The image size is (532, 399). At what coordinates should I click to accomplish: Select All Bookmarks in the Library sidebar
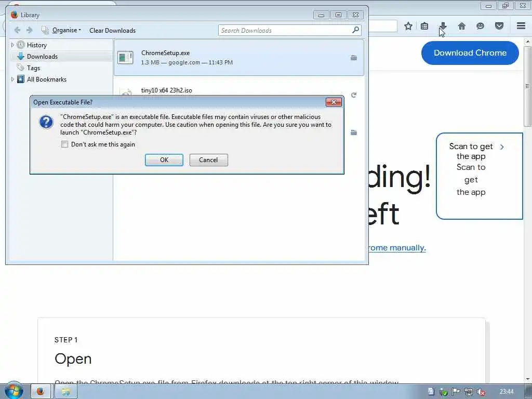click(46, 79)
